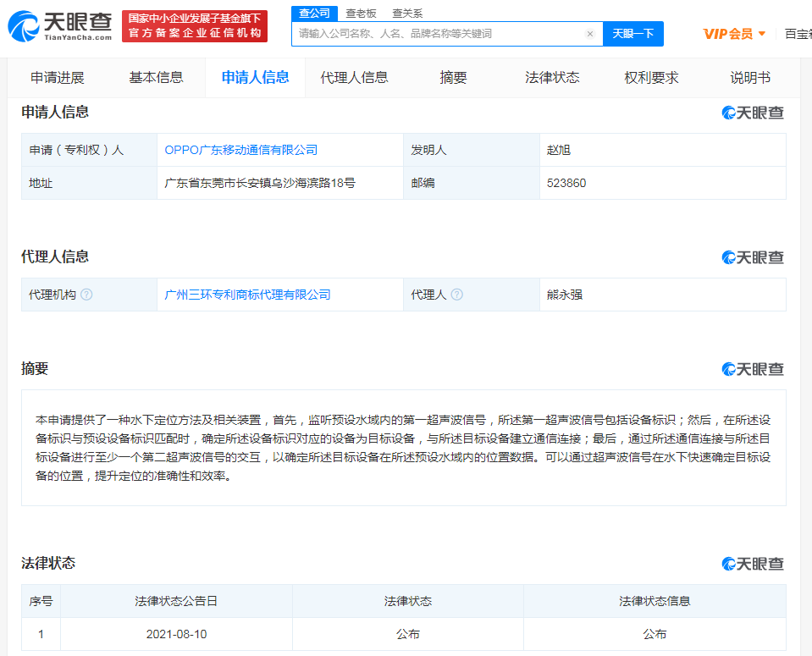Switch to the 查关系 search tab
Image resolution: width=812 pixels, height=656 pixels.
[408, 13]
